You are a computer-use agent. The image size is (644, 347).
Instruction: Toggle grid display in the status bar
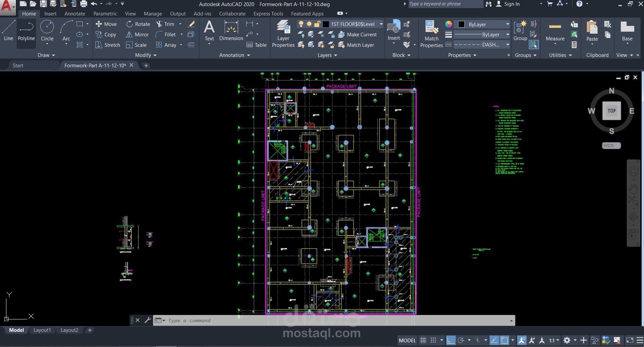[423, 340]
